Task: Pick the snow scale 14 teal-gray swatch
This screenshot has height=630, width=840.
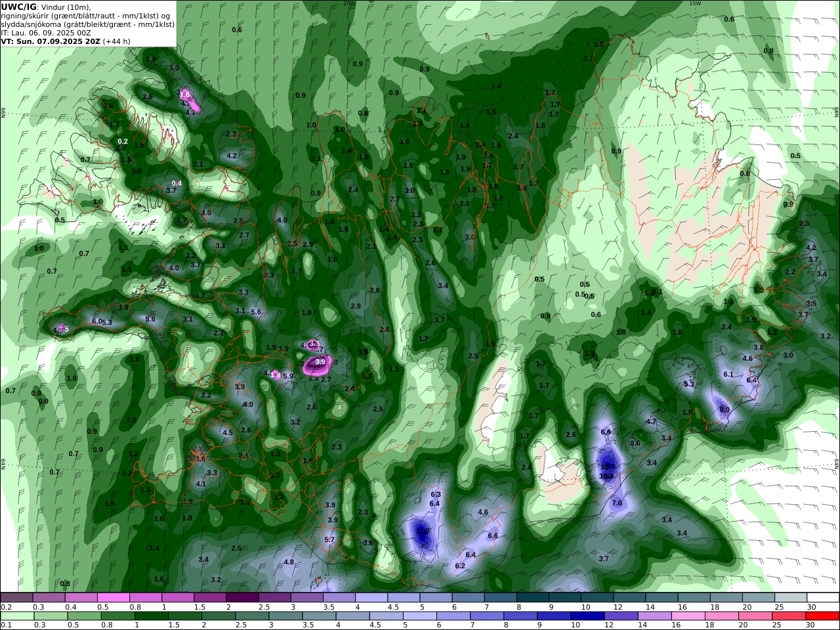Action: 661,598
